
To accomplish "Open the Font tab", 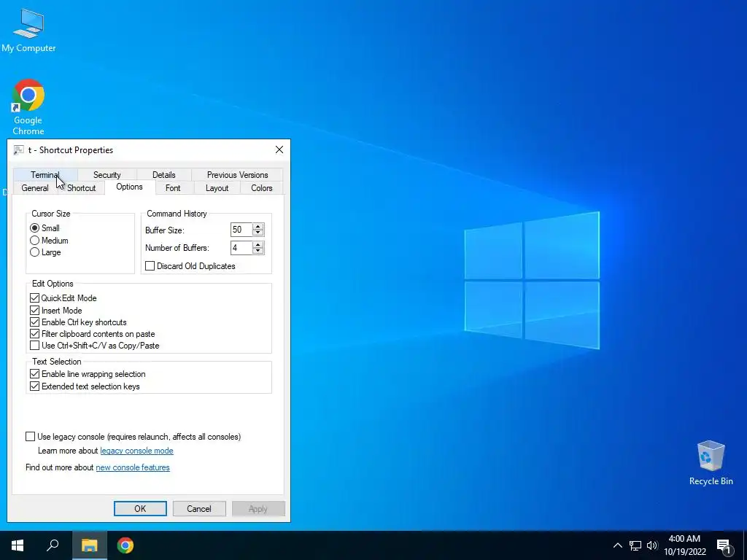I will (x=173, y=188).
